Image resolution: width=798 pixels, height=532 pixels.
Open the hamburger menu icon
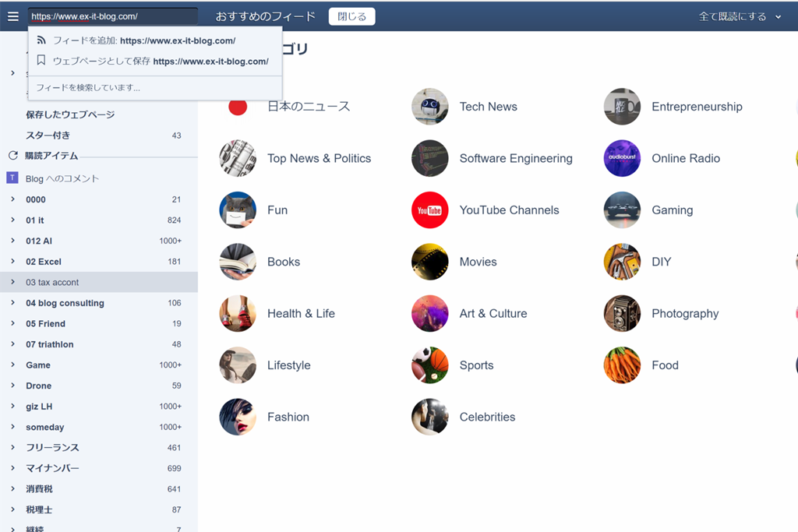point(12,16)
